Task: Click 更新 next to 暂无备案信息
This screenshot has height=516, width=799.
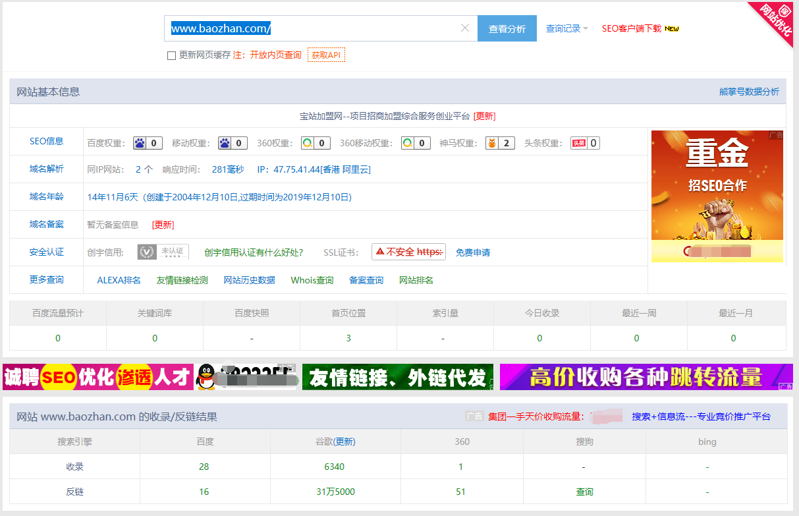Action: click(163, 225)
